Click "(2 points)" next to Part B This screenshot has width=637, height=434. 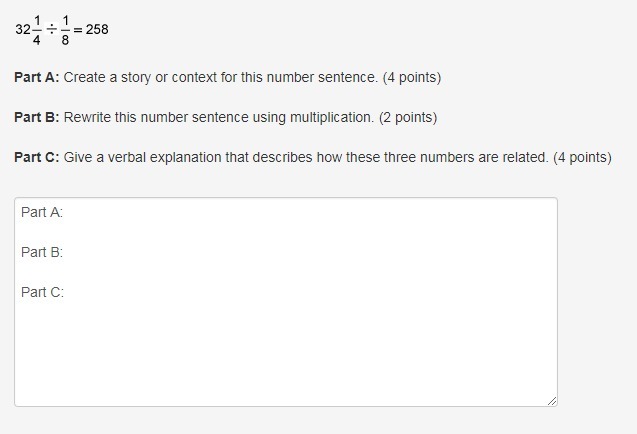[x=408, y=117]
